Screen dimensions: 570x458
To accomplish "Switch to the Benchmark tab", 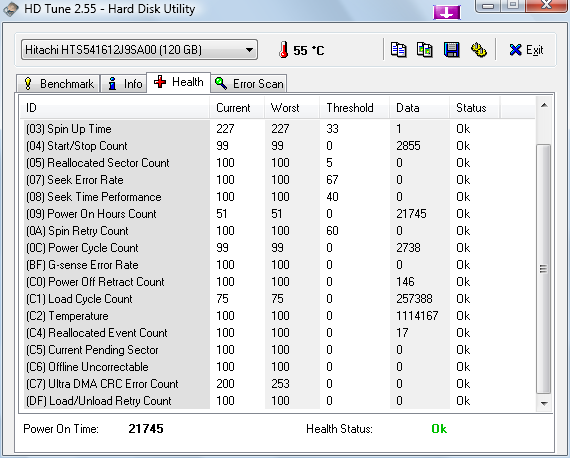I will tap(58, 84).
